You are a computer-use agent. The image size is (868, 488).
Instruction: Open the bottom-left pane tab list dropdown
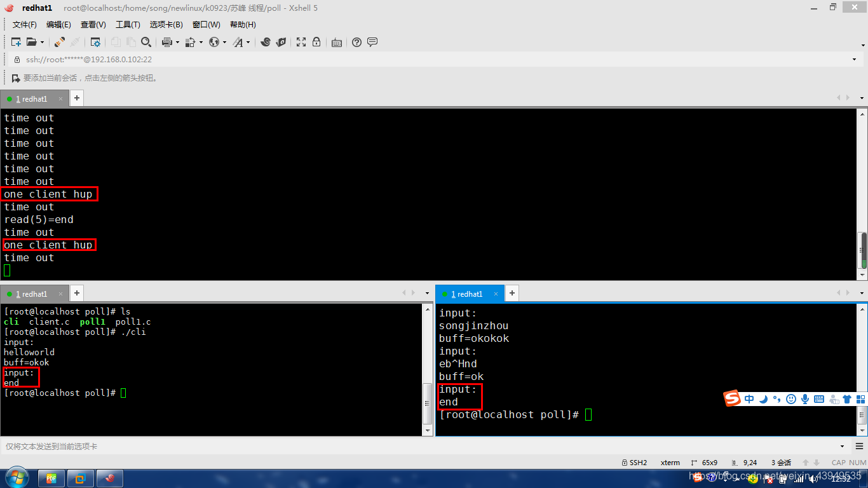427,294
